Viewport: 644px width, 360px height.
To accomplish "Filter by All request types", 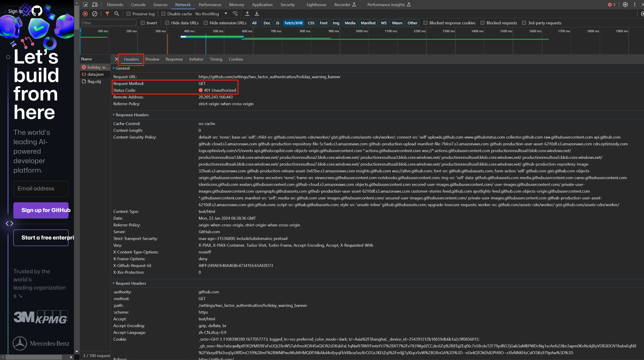I will [x=254, y=23].
